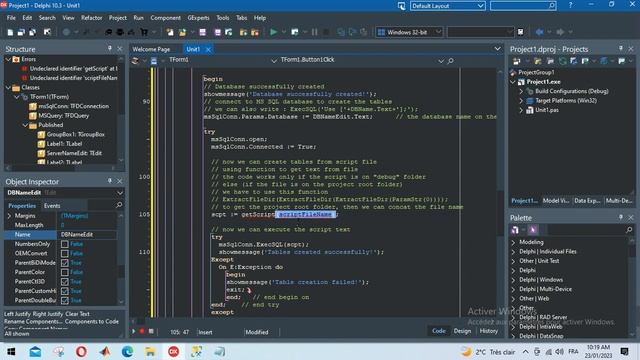
Task: Open the GExperts menu
Action: point(198,18)
